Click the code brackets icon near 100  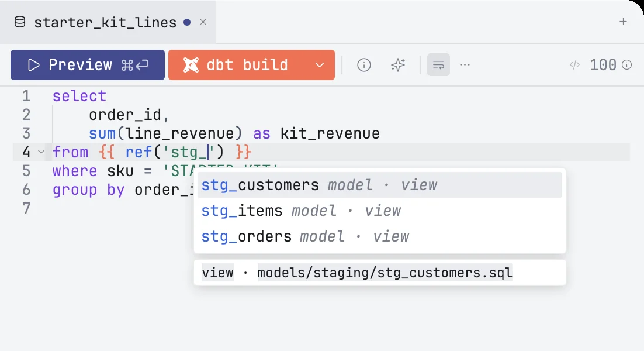tap(574, 65)
